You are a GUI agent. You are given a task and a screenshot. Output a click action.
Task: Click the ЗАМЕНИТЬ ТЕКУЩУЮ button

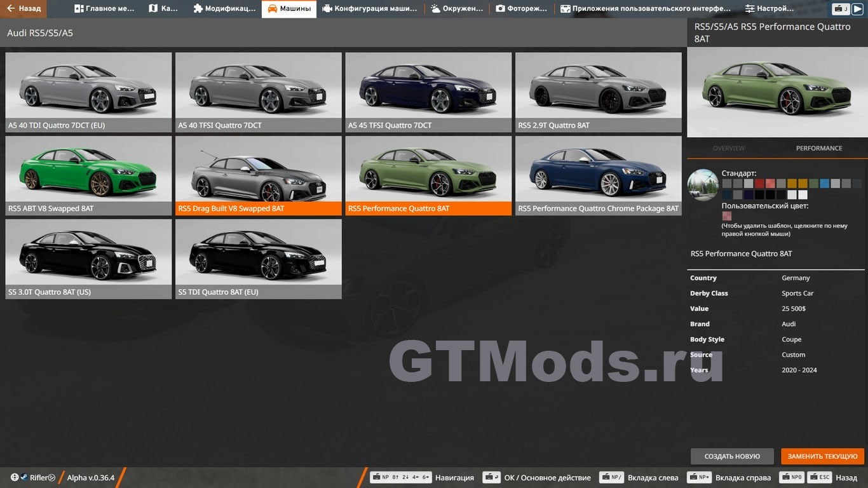(x=822, y=456)
